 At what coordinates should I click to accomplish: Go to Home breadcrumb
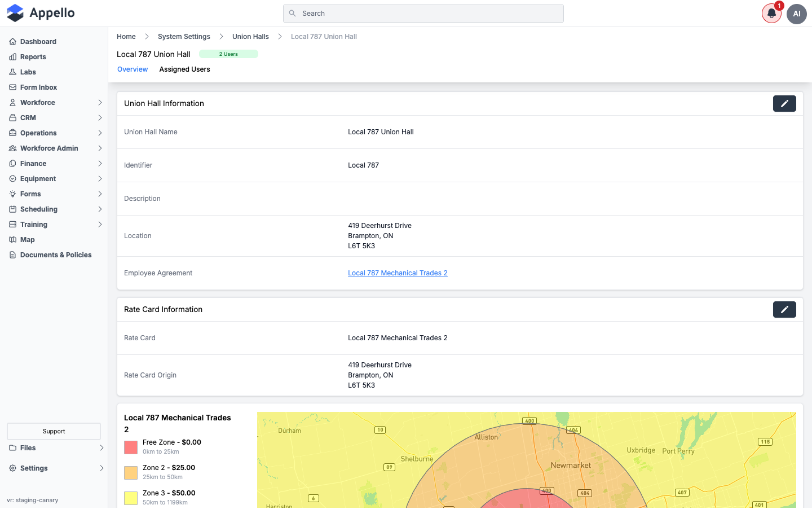click(x=126, y=37)
